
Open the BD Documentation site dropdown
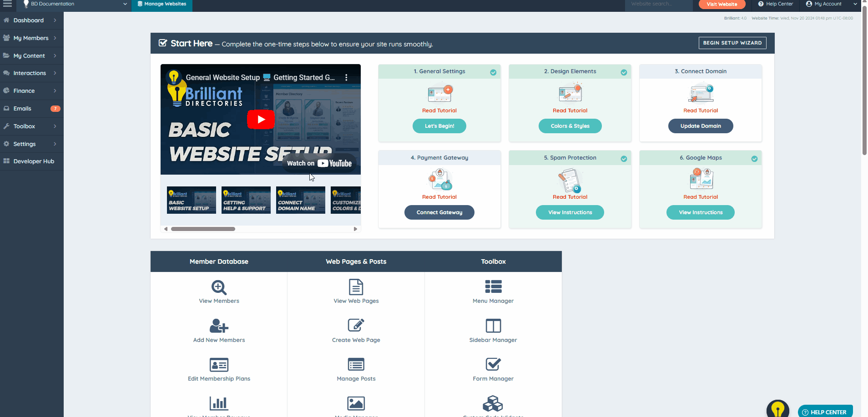[x=75, y=4]
